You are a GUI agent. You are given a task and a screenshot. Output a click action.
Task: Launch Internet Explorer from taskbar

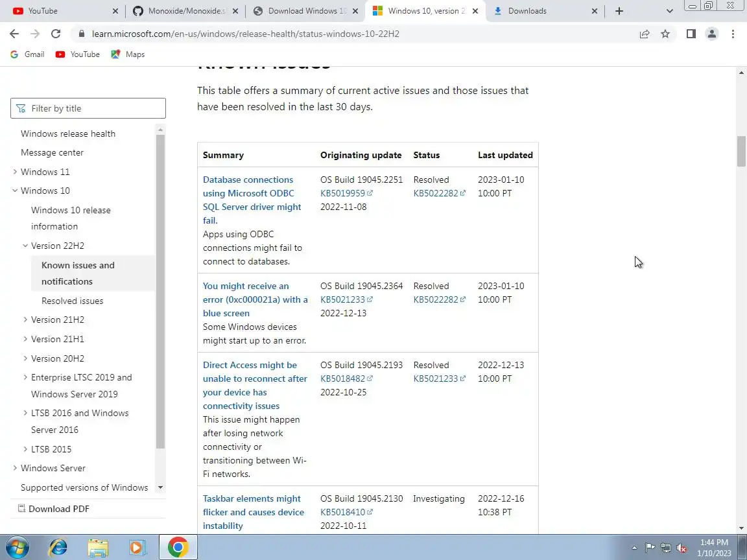point(58,547)
